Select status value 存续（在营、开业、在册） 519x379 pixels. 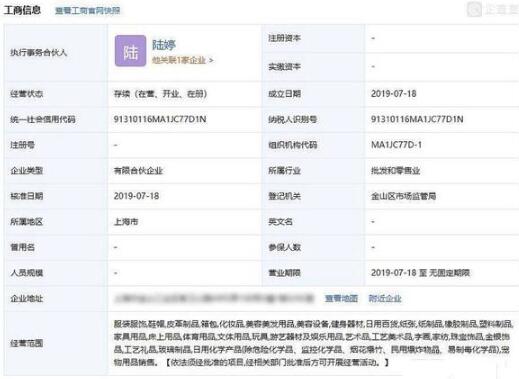click(160, 94)
